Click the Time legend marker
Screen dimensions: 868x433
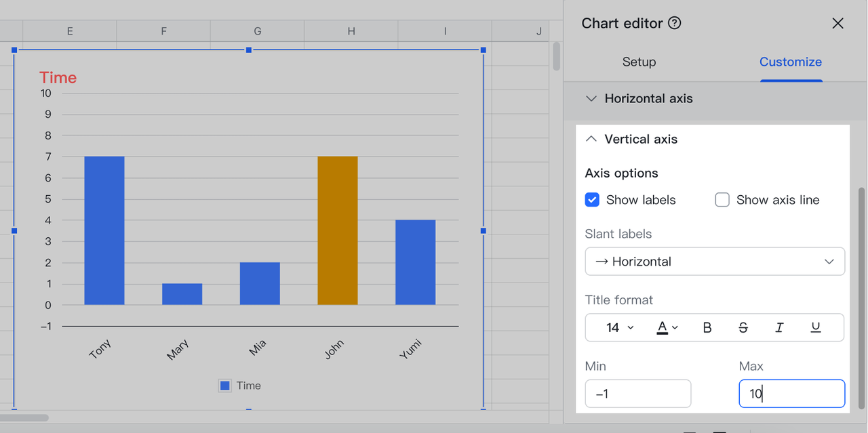(x=224, y=385)
